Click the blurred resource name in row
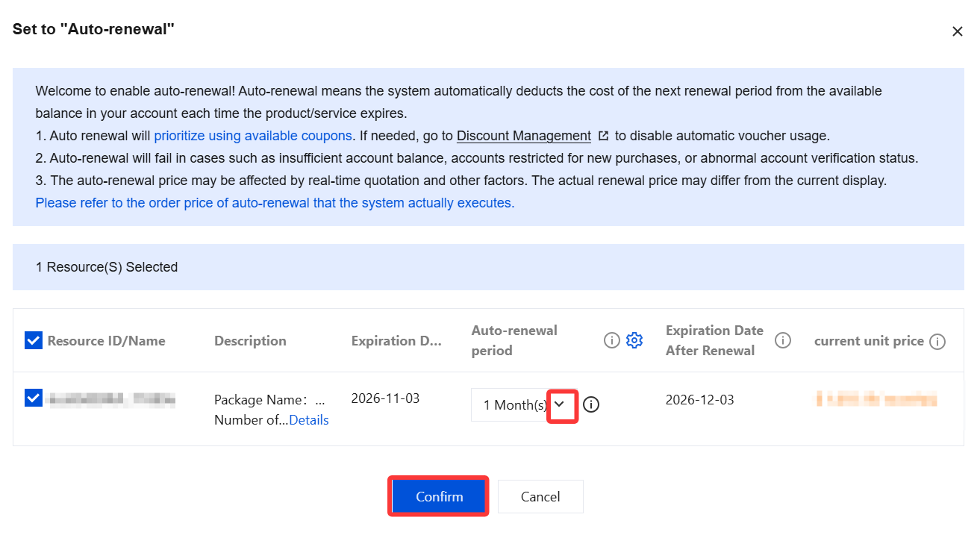Screen dimensions: 980x535 [112, 400]
